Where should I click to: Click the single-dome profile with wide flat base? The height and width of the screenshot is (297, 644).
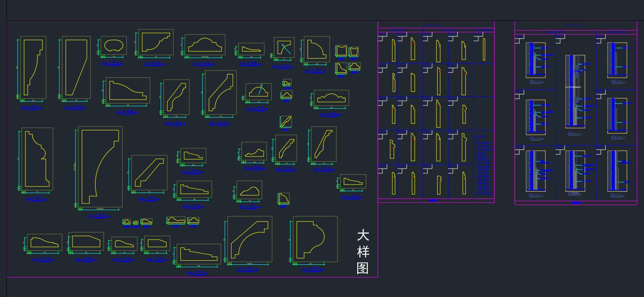205,44
